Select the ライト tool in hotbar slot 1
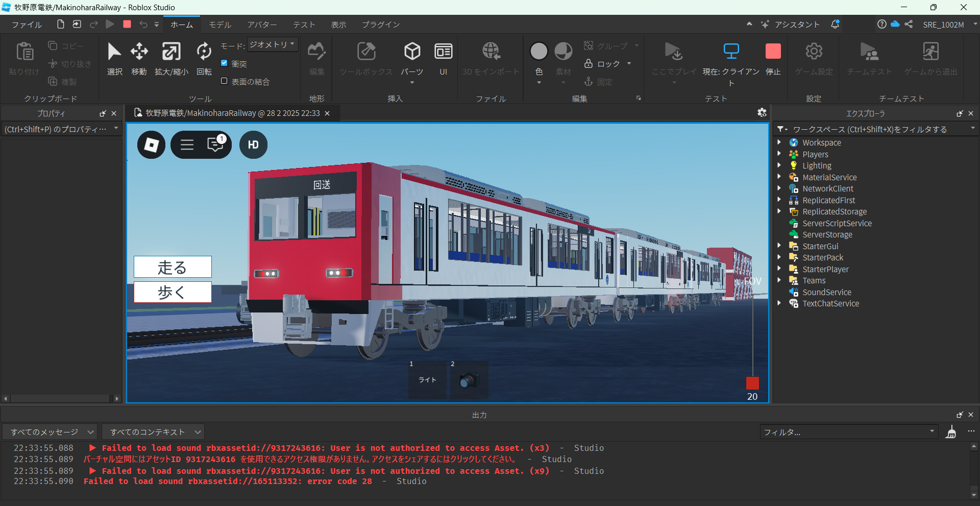The width and height of the screenshot is (980, 506). (427, 380)
